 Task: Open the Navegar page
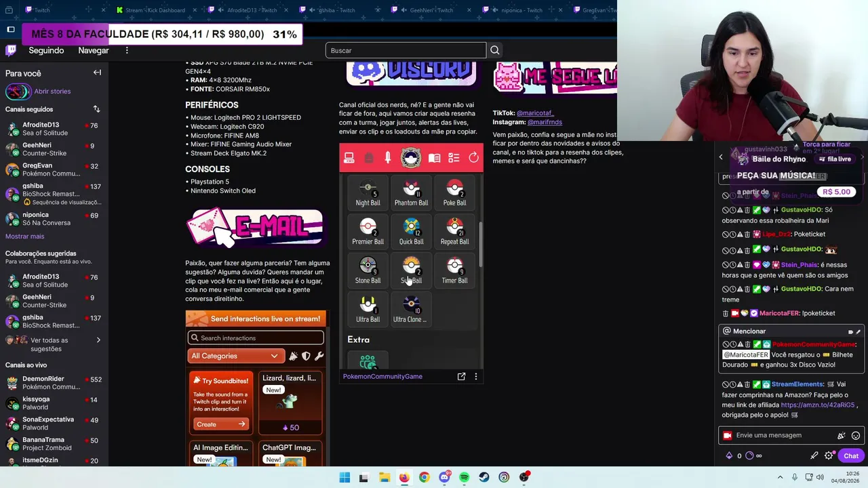(93, 50)
